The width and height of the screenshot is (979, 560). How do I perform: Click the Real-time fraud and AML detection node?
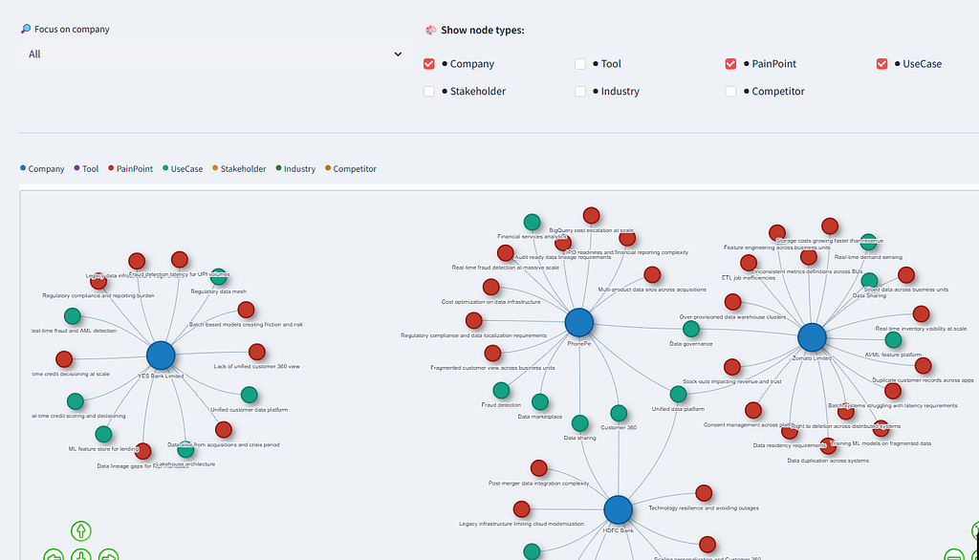click(73, 316)
